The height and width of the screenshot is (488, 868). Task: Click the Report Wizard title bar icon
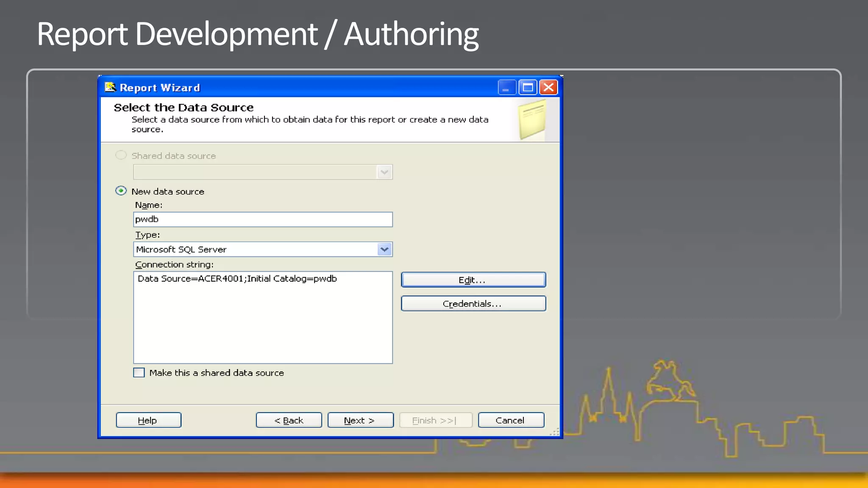point(110,87)
